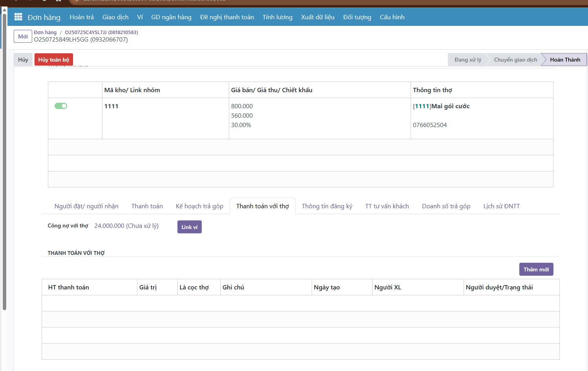
Task: Open the Tính lương menu
Action: pyautogui.click(x=278, y=17)
